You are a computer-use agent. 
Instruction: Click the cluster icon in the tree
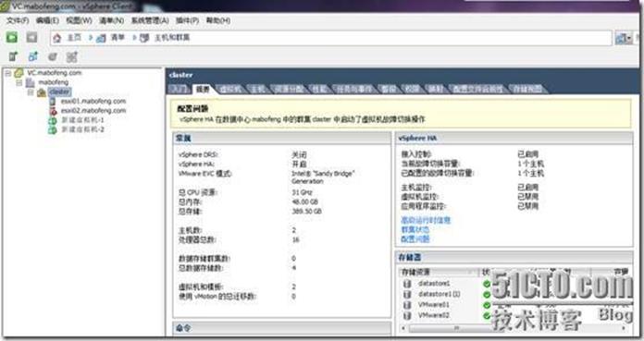pos(42,91)
